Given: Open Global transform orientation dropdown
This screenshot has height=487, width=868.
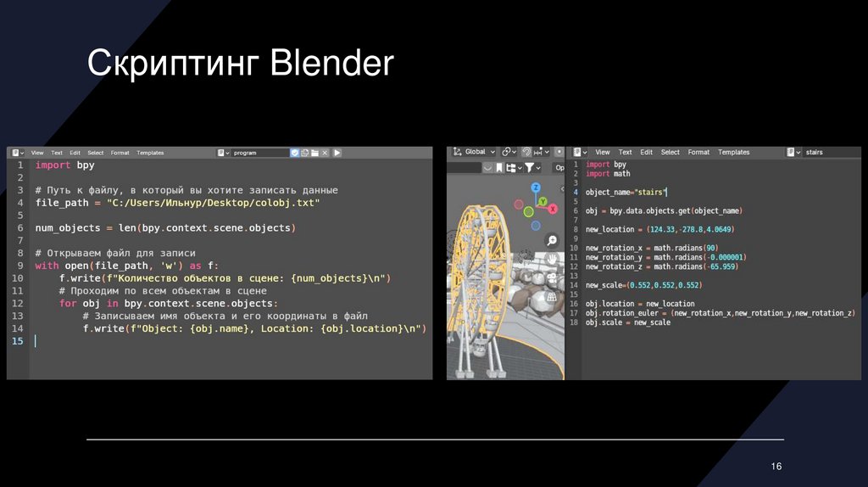Looking at the screenshot, I should point(474,152).
